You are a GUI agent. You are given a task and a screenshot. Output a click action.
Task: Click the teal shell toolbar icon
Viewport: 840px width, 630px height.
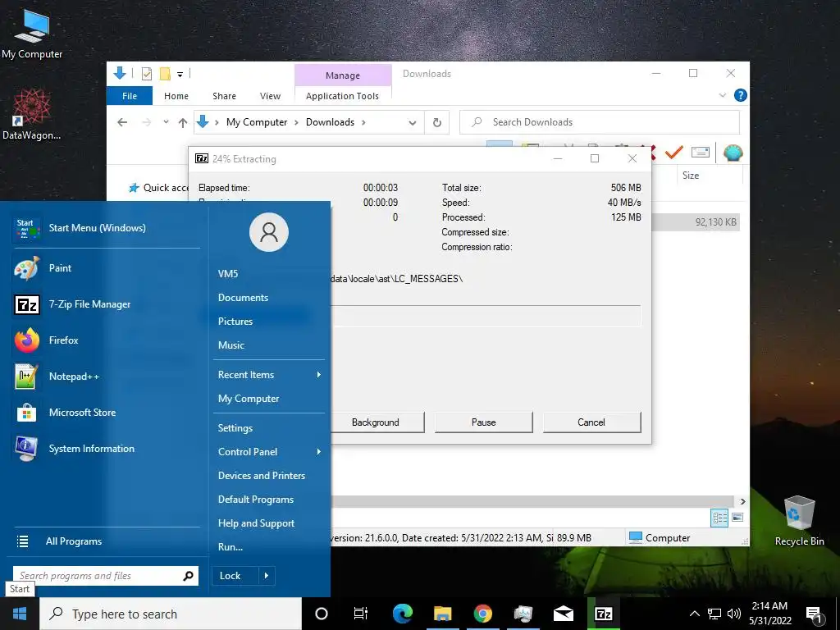pos(733,153)
